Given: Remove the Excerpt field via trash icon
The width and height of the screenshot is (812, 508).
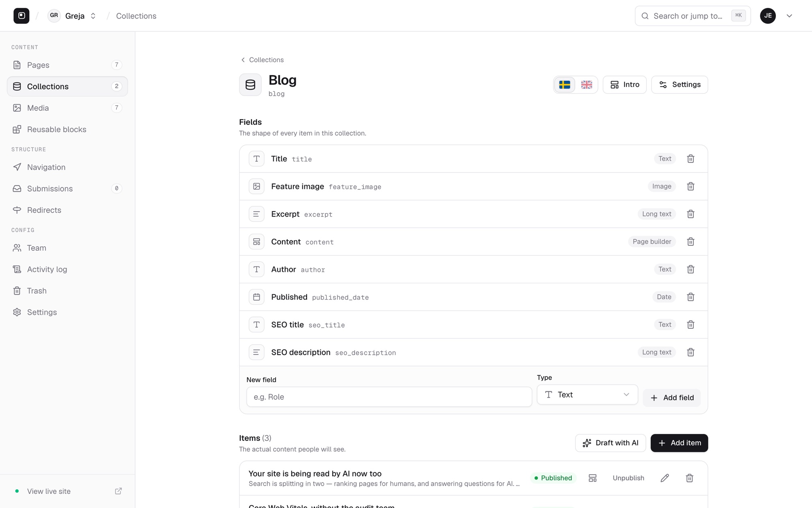Looking at the screenshot, I should click(691, 214).
